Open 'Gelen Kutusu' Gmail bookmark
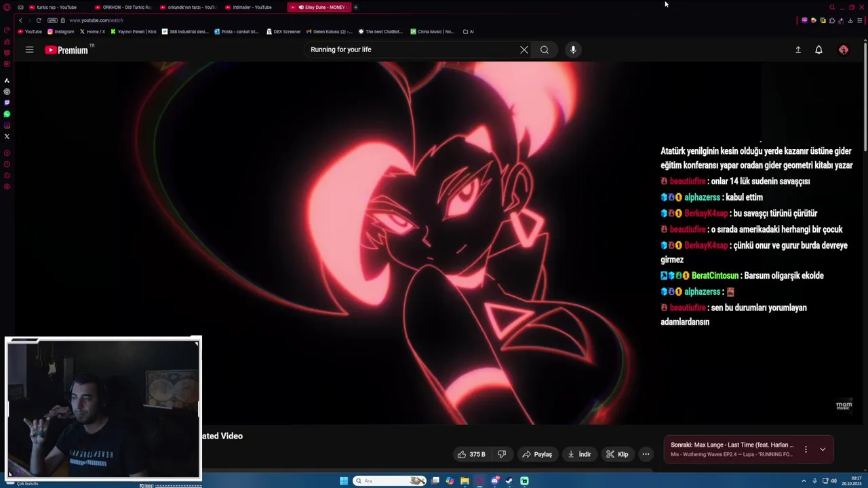Image resolution: width=868 pixels, height=488 pixels. point(330,32)
